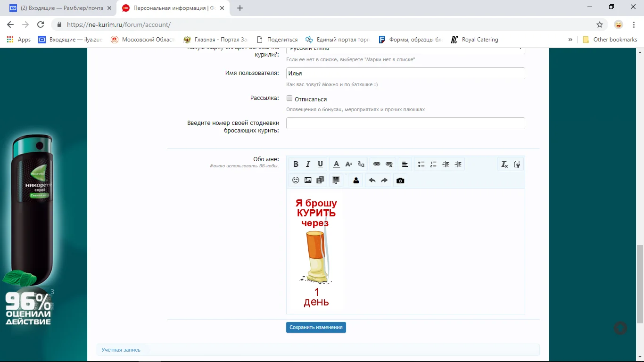Click the insert image icon
This screenshot has width=644, height=362.
coord(308,181)
